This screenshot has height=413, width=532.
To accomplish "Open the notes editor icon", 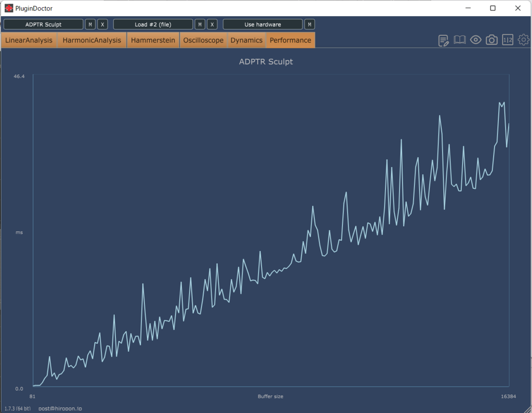I will tap(443, 41).
